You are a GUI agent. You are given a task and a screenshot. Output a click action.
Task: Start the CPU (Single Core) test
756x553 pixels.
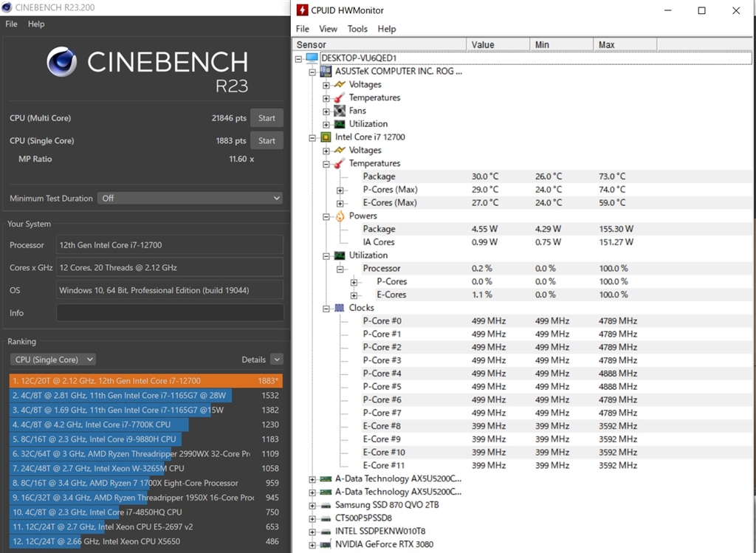pyautogui.click(x=267, y=141)
